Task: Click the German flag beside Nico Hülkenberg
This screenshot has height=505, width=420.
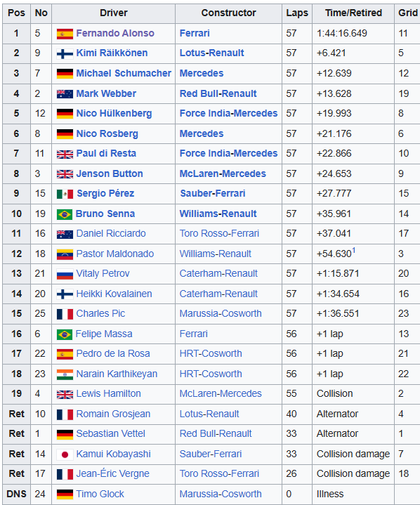Action: [65, 114]
